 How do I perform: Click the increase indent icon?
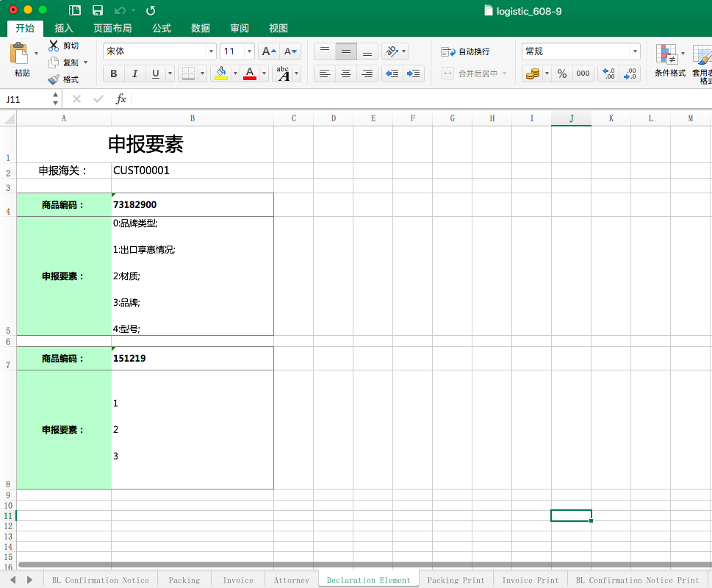coord(414,73)
